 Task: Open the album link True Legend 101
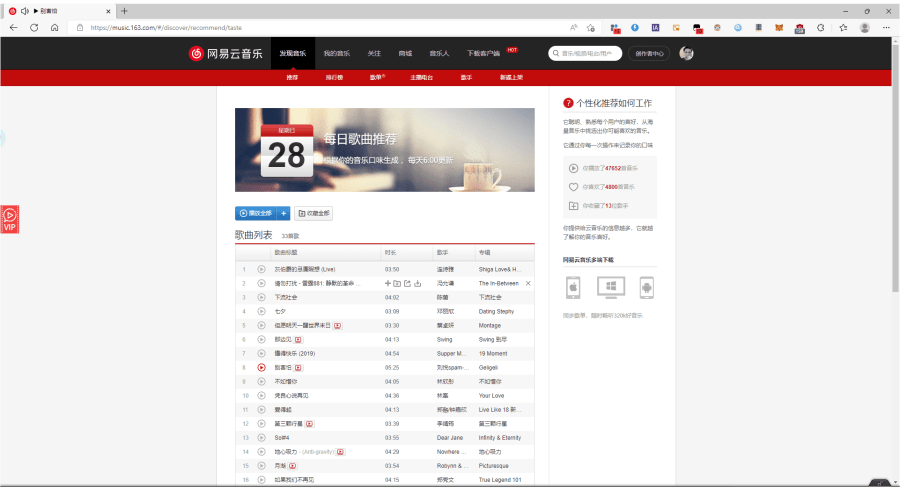pyautogui.click(x=500, y=480)
